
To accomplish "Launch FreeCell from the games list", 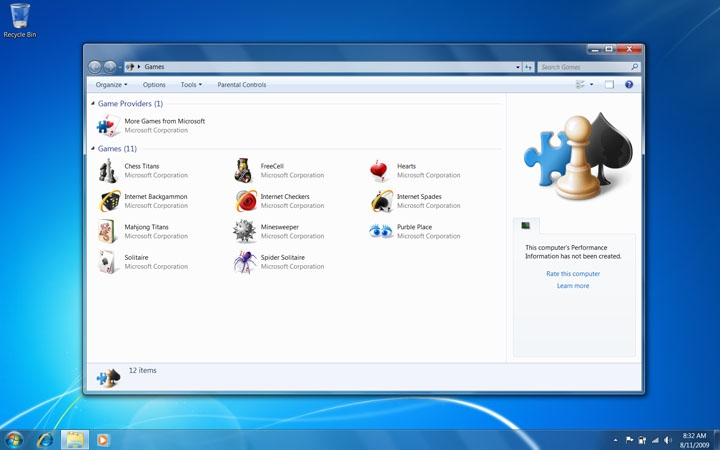I will [245, 171].
